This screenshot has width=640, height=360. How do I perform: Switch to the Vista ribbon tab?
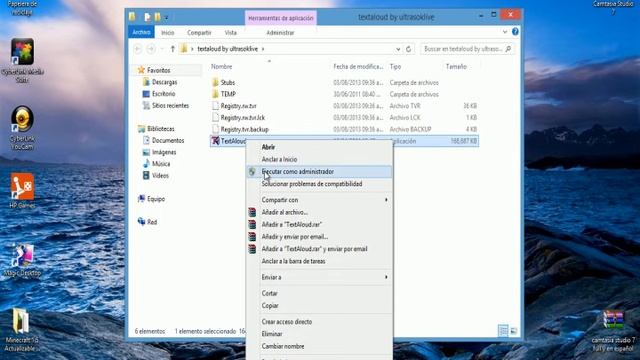click(231, 33)
